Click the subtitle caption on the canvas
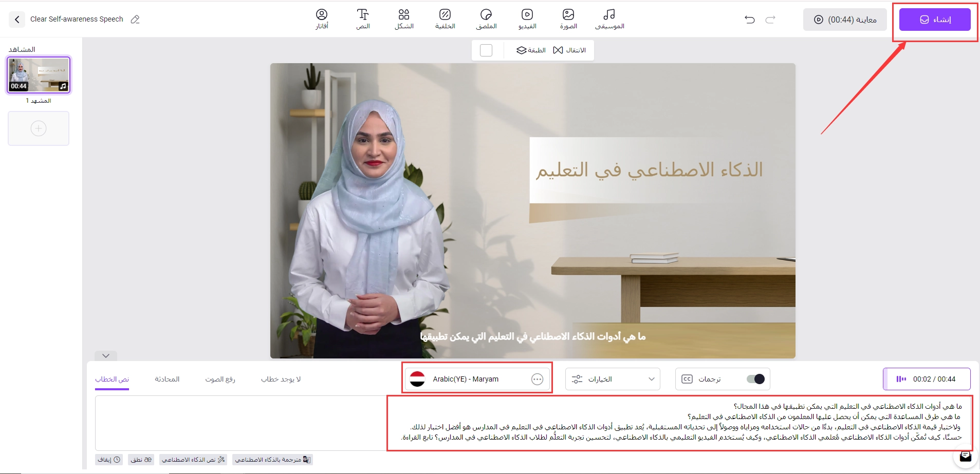 [533, 336]
